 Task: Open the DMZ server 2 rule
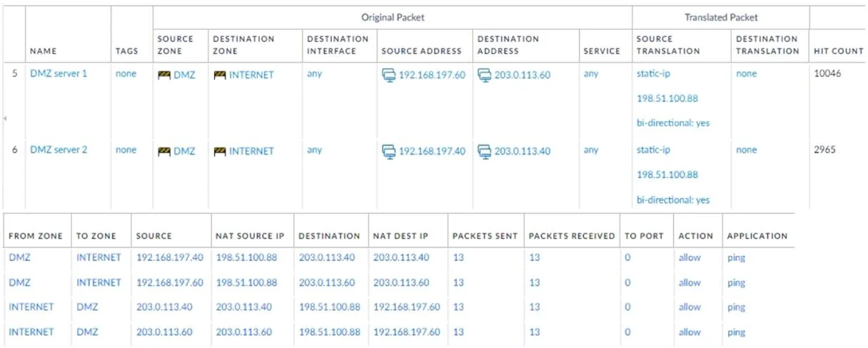tap(59, 150)
